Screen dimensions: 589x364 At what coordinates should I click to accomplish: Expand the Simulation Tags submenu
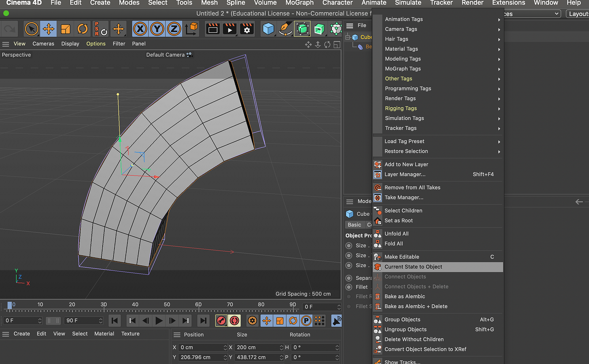(x=438, y=119)
